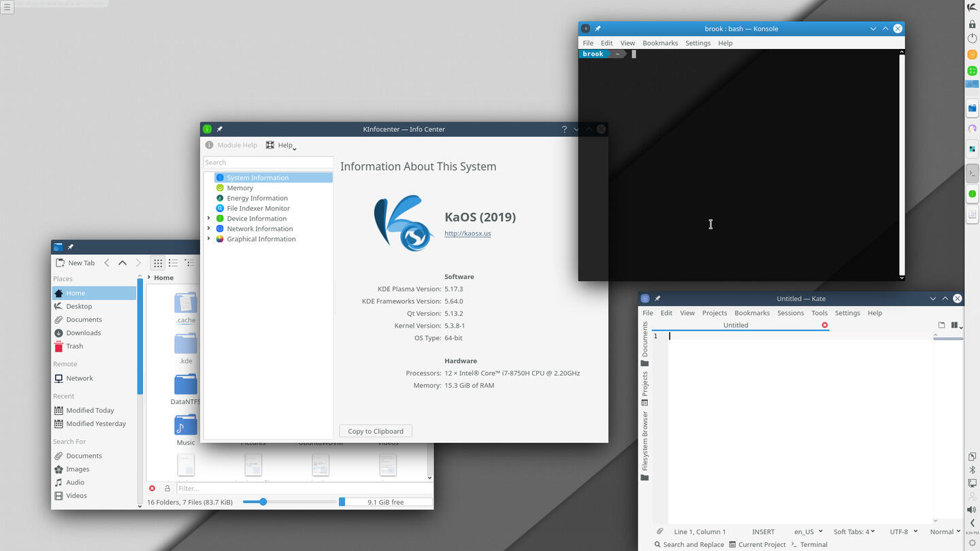Open File Indexer Monitor module
The image size is (980, 551).
(x=258, y=208)
